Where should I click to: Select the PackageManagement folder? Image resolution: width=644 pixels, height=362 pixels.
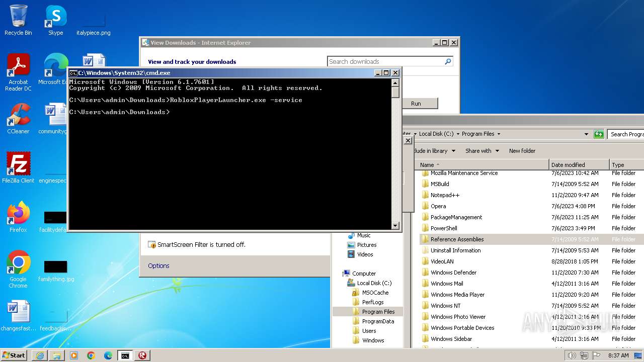click(456, 217)
